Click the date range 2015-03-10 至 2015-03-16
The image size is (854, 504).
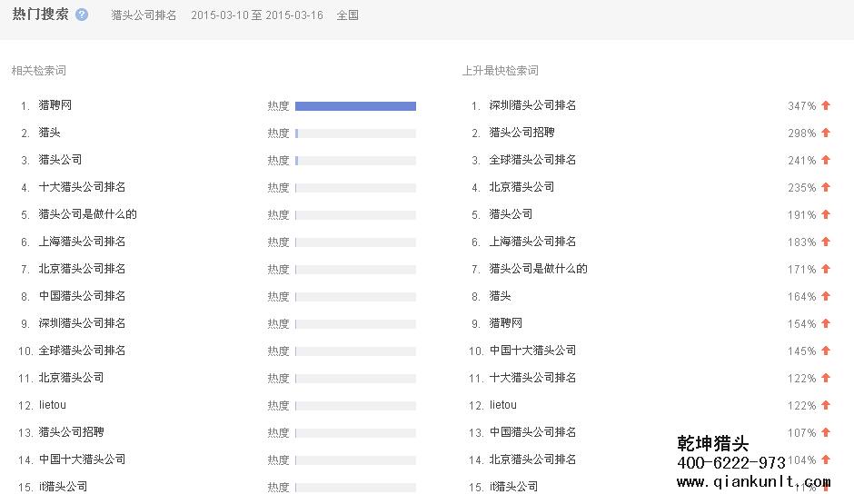click(257, 15)
